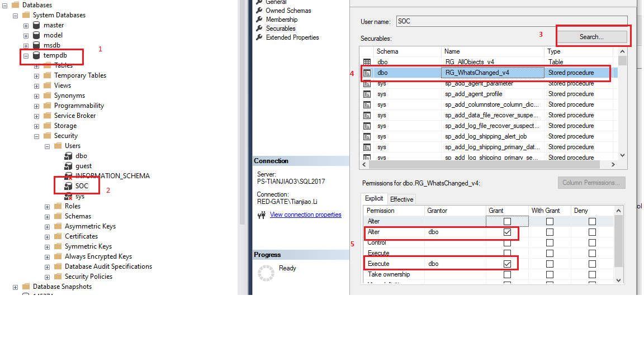
Task: Click the permissions grid vertical scrollbar
Action: [x=618, y=245]
